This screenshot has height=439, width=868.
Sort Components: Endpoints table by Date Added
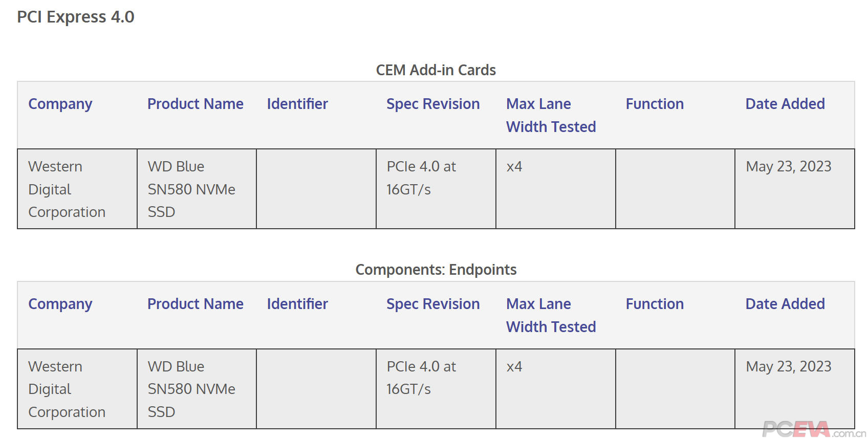tap(785, 304)
